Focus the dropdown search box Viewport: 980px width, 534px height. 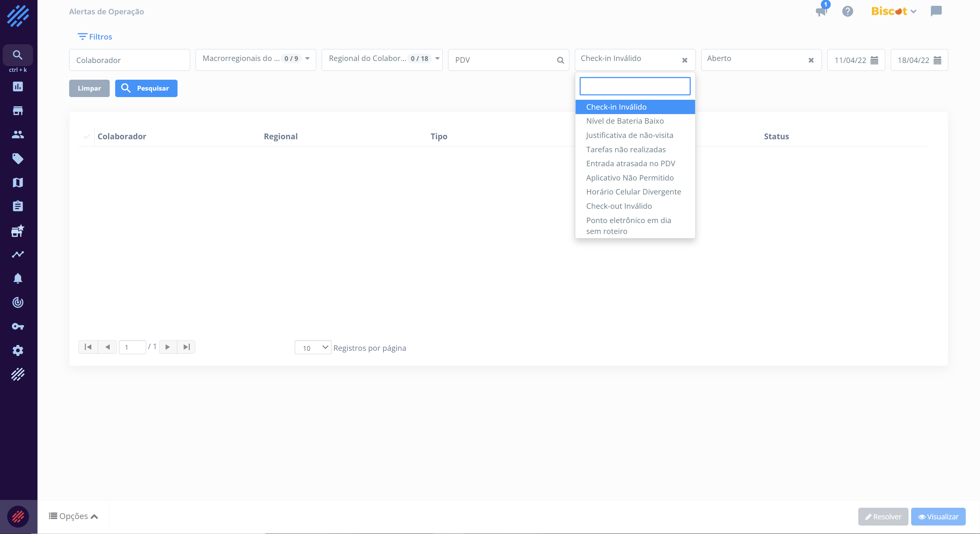pyautogui.click(x=635, y=86)
